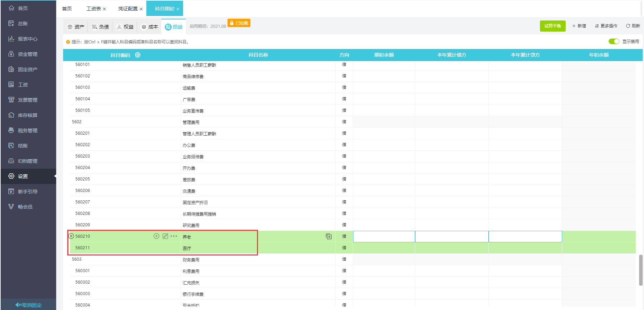Close the 凭证配置 tab
644x310 pixels.
(141, 9)
